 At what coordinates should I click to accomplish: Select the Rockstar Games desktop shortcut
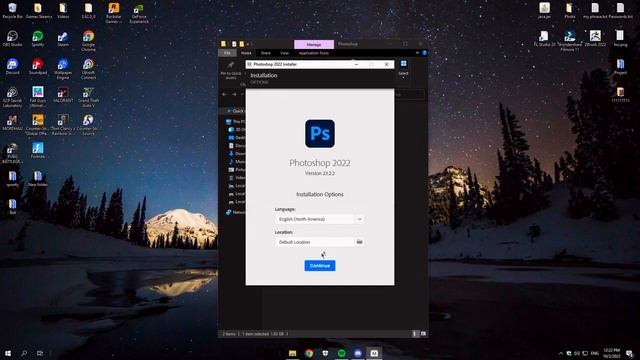click(x=113, y=13)
